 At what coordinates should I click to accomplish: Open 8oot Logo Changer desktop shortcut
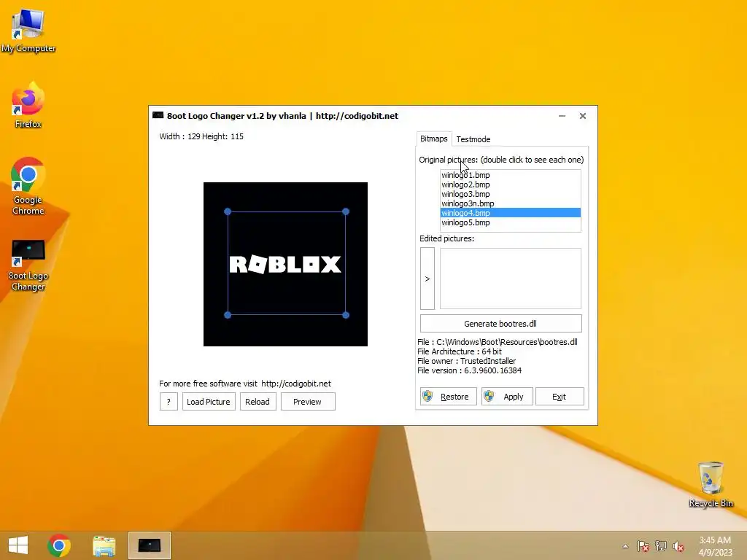(28, 265)
